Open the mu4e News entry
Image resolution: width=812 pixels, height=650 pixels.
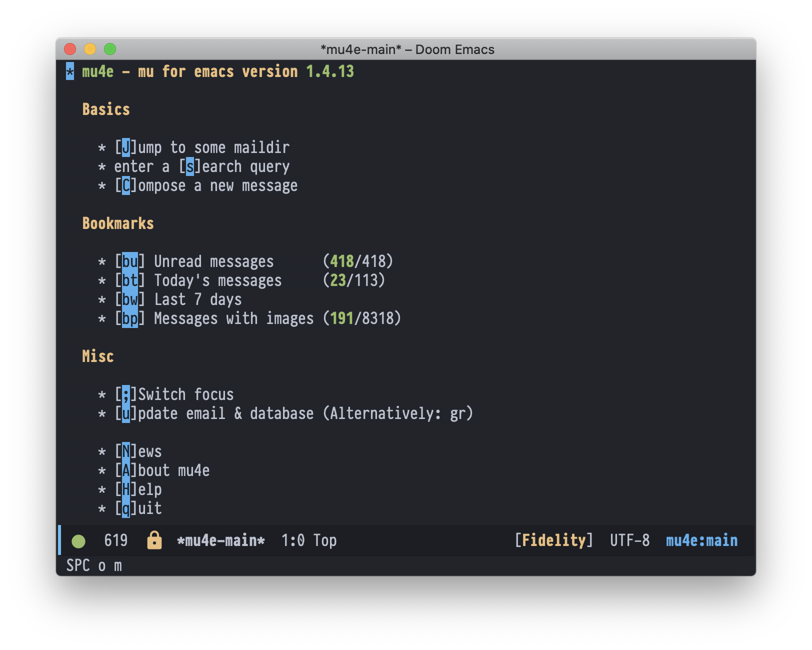pyautogui.click(x=126, y=451)
